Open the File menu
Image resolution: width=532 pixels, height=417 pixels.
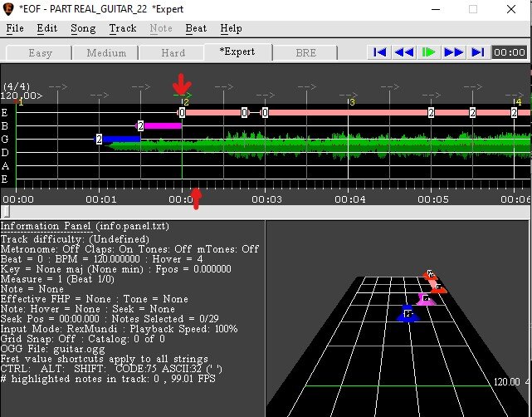(15, 28)
